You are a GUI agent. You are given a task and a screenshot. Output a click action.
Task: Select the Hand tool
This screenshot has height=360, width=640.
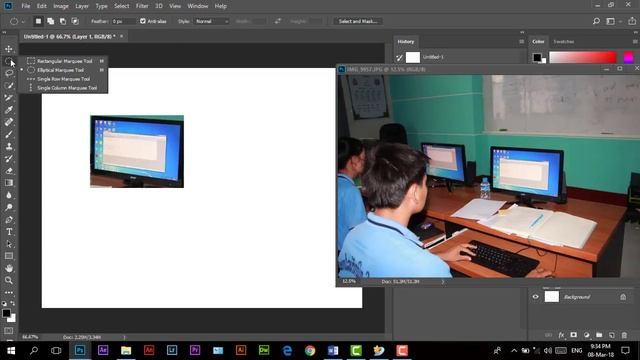pos(9,268)
